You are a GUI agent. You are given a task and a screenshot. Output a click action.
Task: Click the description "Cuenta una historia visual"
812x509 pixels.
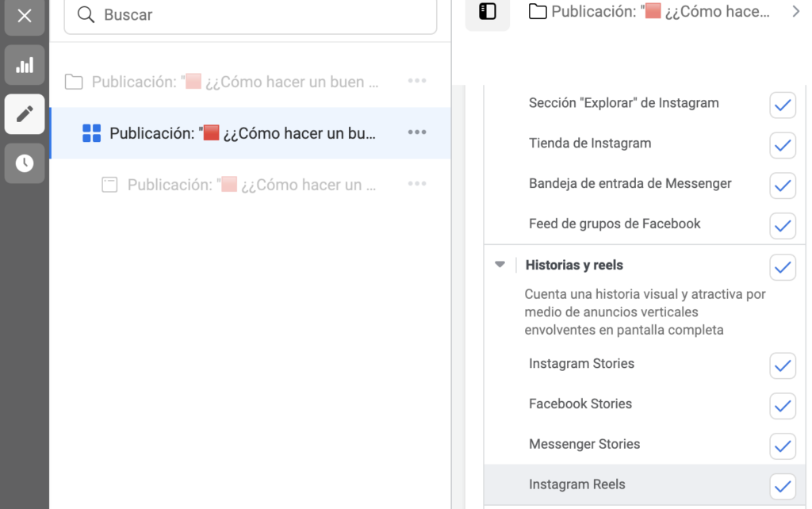click(645, 312)
